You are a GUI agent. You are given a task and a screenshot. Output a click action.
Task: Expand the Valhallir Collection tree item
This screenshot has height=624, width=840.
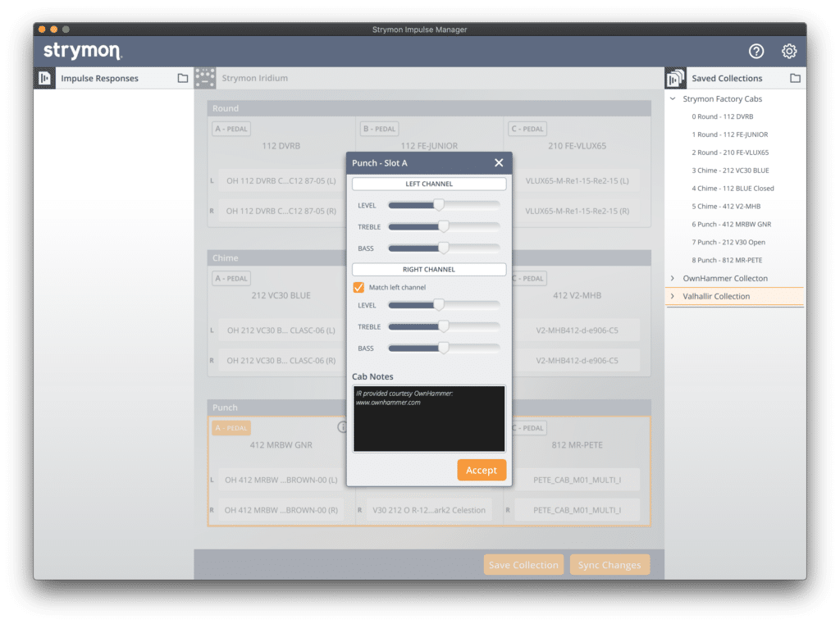pos(673,296)
